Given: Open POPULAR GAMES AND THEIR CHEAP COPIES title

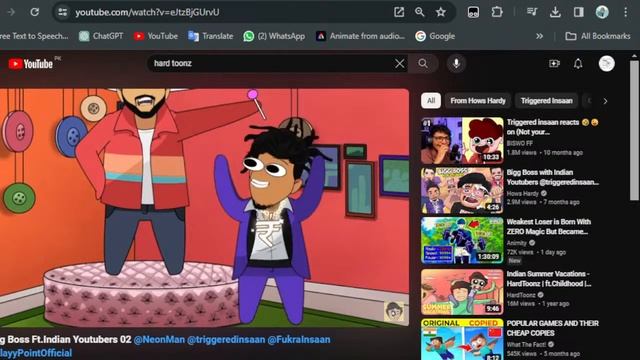Looking at the screenshot, I should (x=553, y=328).
